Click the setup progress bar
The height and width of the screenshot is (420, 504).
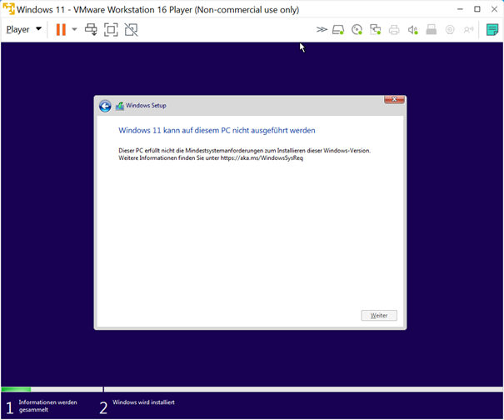252,389
